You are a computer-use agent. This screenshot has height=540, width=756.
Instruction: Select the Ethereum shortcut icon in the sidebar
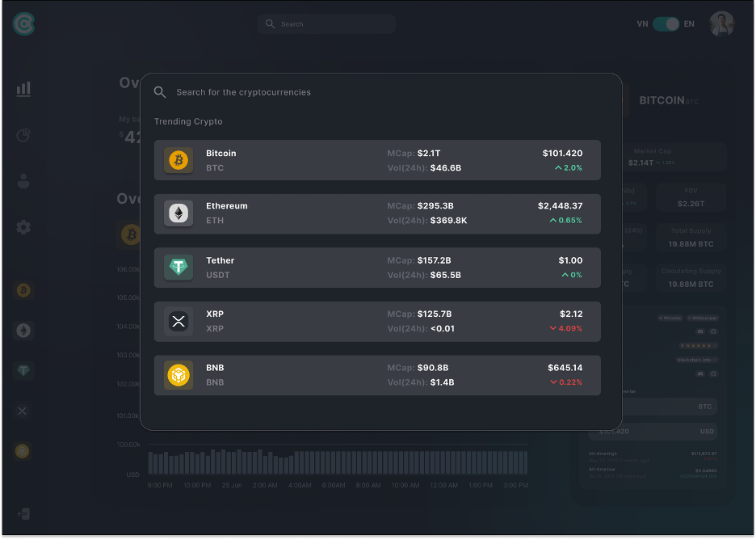coord(23,331)
